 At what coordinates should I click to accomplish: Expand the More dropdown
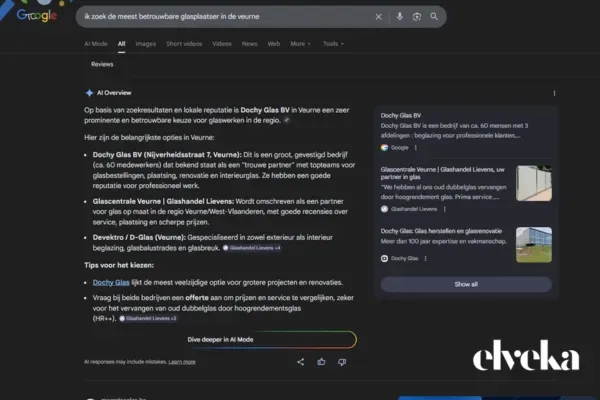[300, 44]
